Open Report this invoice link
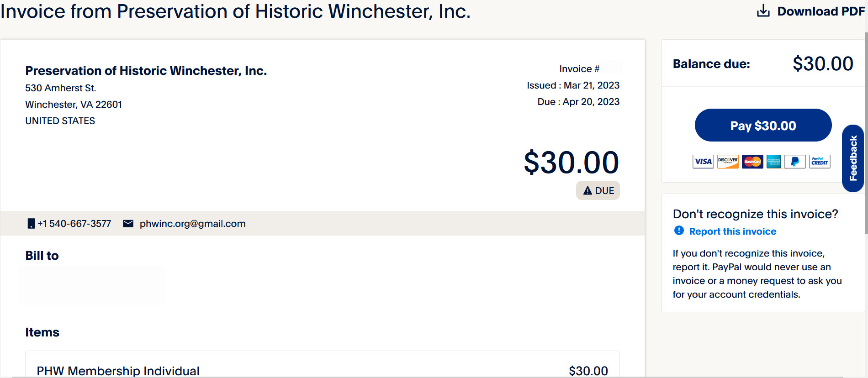 coord(732,231)
